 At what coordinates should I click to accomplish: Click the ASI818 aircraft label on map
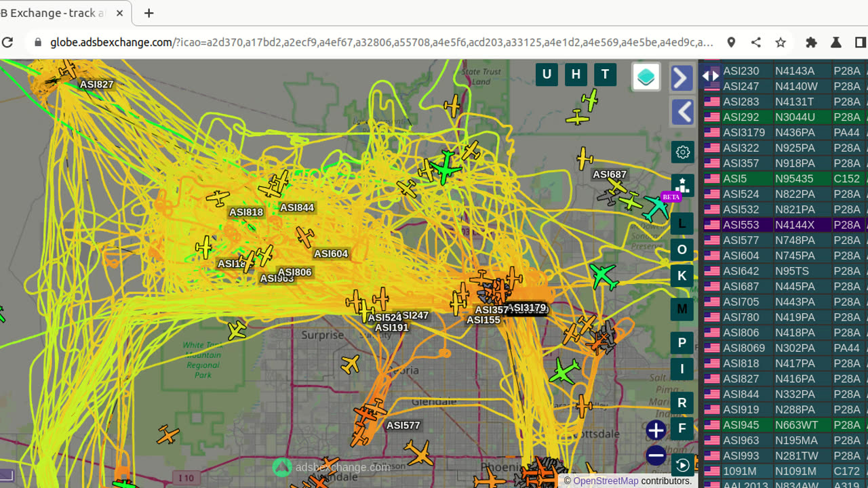pyautogui.click(x=245, y=212)
